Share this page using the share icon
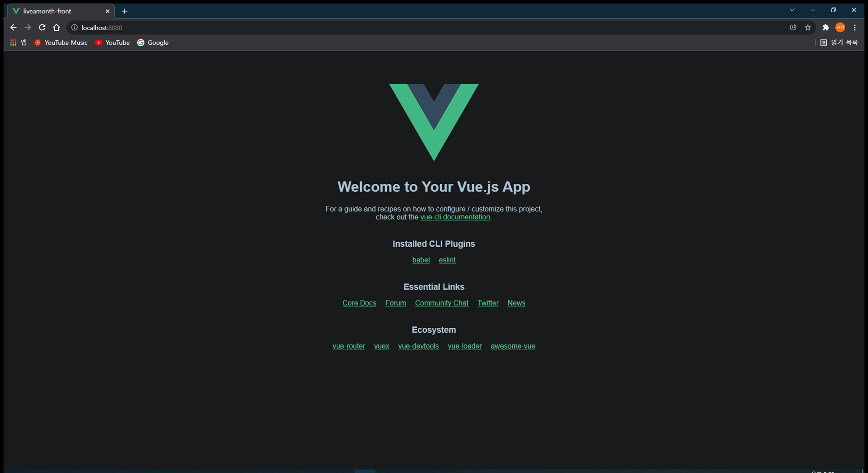 point(793,27)
